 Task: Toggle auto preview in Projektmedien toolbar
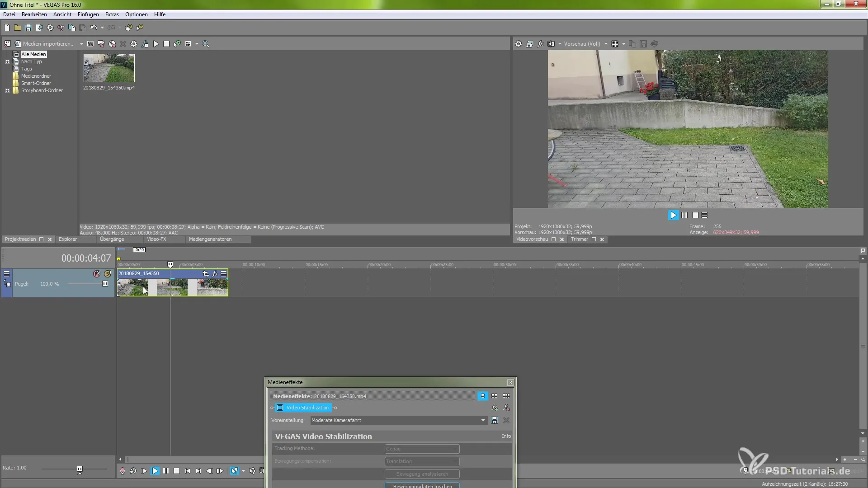177,44
